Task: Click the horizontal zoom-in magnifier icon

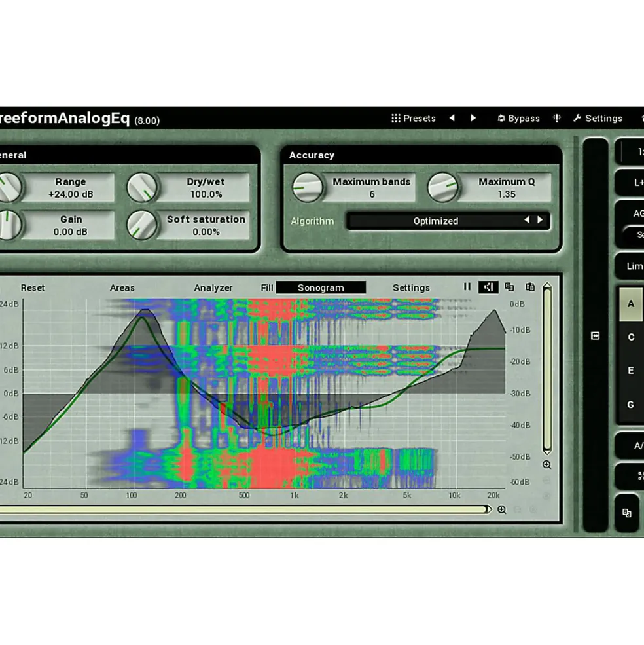Action: click(502, 509)
